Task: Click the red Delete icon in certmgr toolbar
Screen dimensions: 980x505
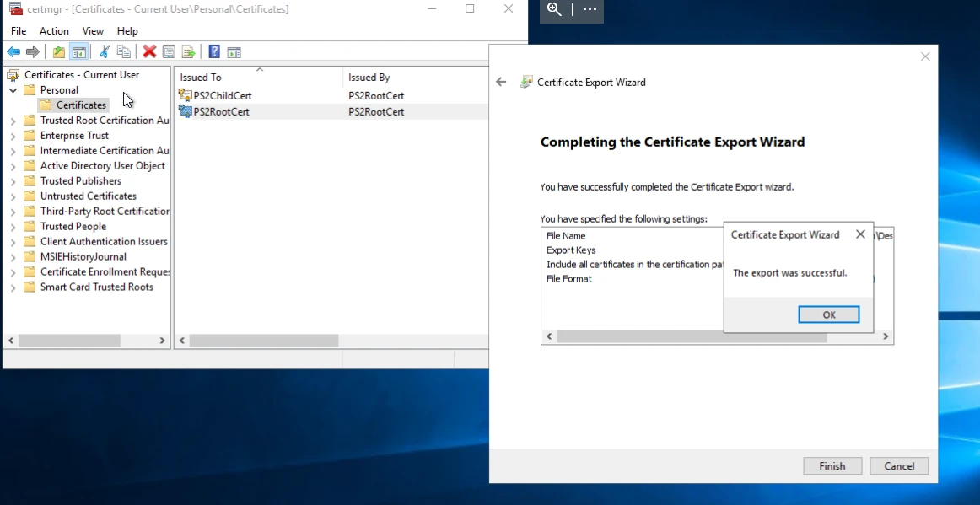Action: (149, 51)
